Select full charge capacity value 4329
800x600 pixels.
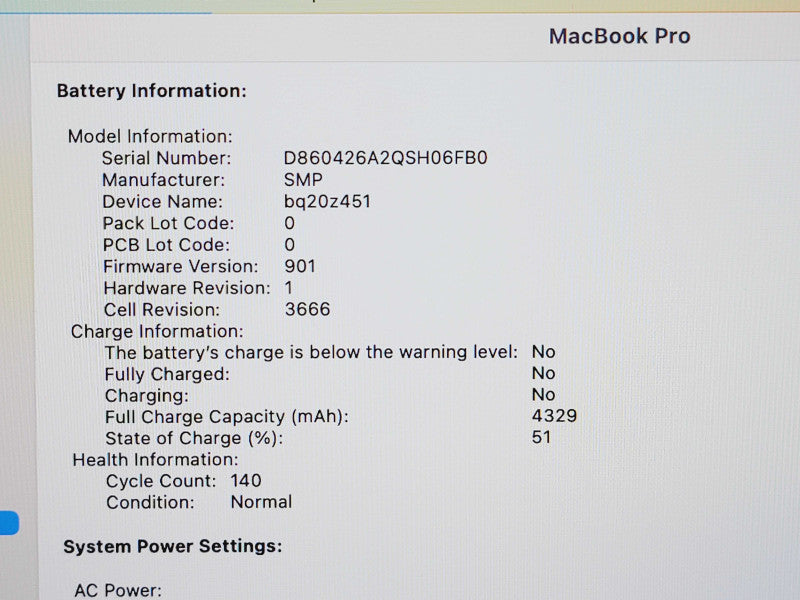(x=554, y=416)
